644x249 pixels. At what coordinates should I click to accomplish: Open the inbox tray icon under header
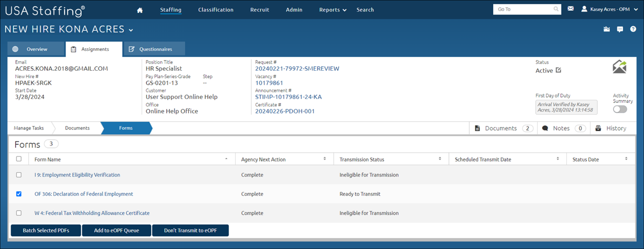(607, 29)
